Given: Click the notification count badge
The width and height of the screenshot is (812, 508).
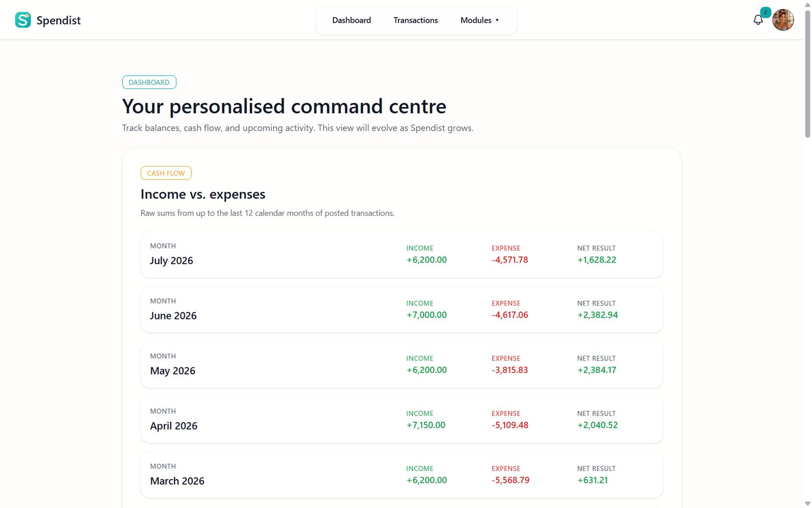Looking at the screenshot, I should [765, 12].
